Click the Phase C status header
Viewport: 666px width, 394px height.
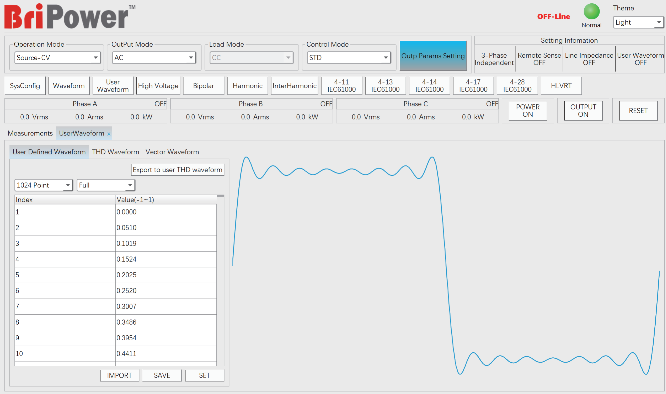[418, 104]
